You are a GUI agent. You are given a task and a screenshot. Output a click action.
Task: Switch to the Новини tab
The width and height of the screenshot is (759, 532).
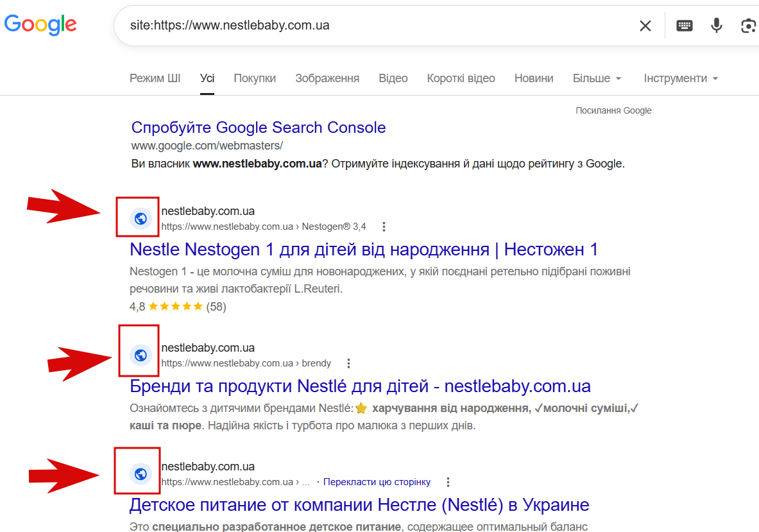tap(534, 78)
